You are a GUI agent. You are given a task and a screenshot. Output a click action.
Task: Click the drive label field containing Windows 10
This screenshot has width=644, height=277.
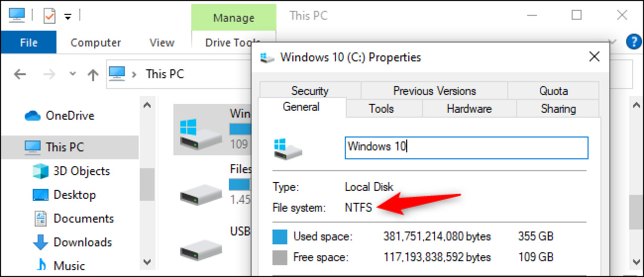[x=466, y=147]
